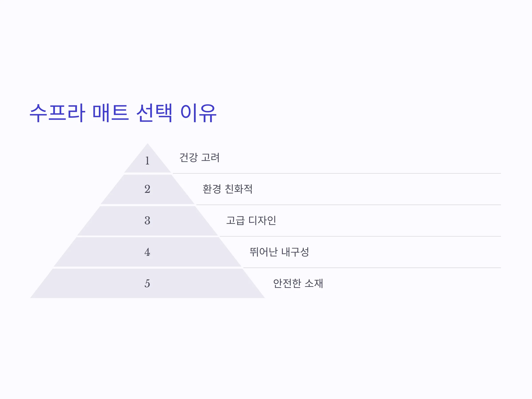Click the slide title 수프라 매트 선택 이유
This screenshot has width=532, height=399.
123,113
